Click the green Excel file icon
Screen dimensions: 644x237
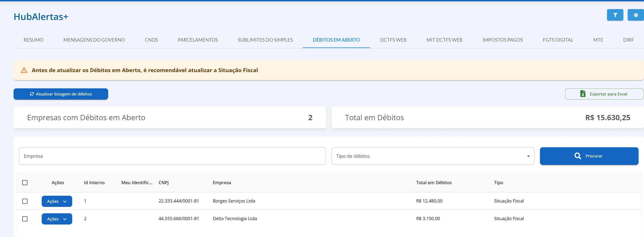[583, 94]
